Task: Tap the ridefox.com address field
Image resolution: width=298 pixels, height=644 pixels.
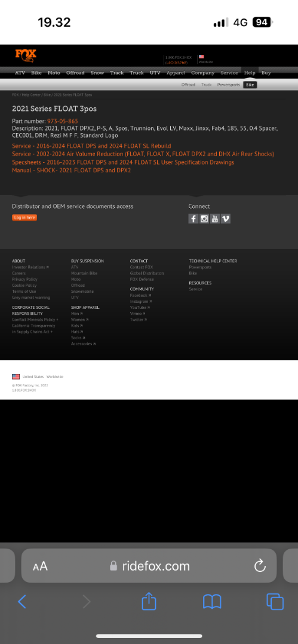Action: tap(149, 566)
